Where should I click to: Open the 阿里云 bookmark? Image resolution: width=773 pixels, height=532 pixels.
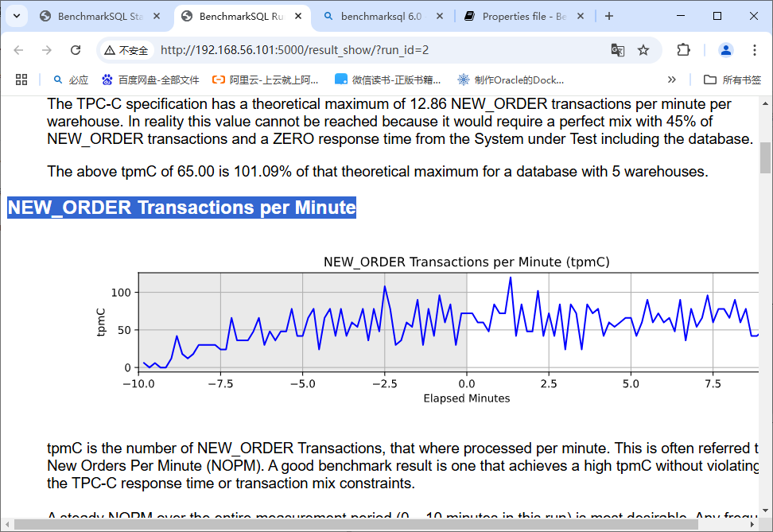click(266, 80)
